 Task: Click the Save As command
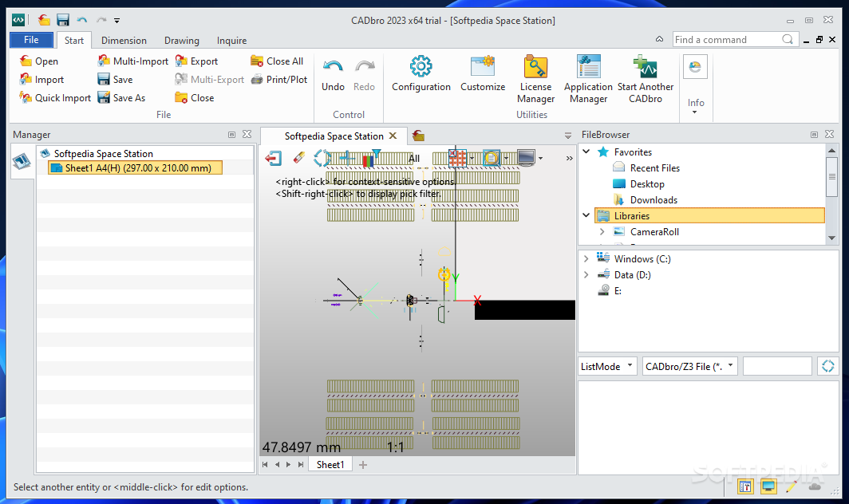[x=121, y=98]
